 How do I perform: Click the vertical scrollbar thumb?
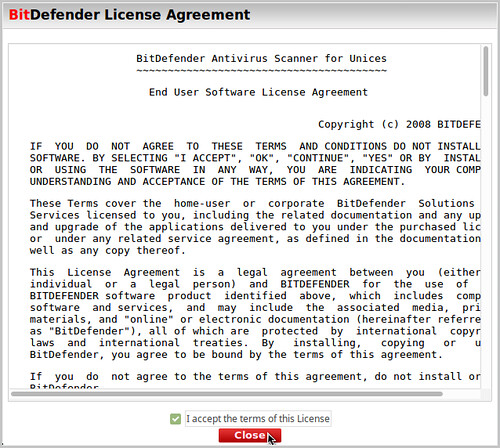pos(486,71)
